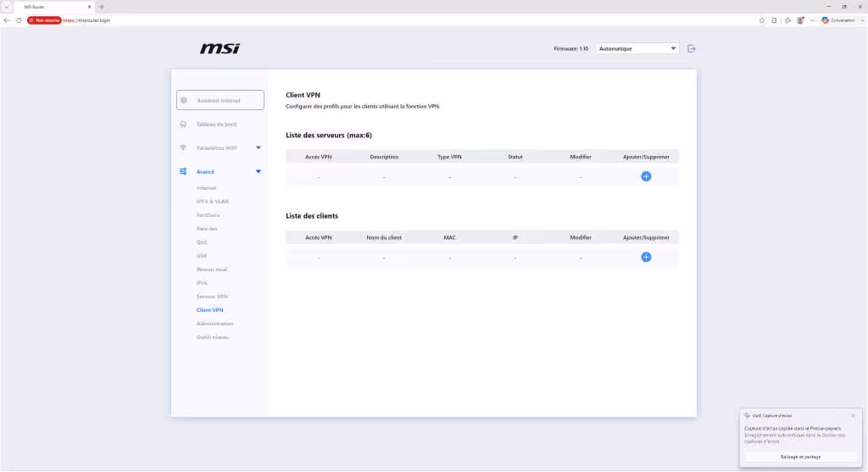
Task: Click the logout icon next to the language selector
Action: (x=692, y=48)
